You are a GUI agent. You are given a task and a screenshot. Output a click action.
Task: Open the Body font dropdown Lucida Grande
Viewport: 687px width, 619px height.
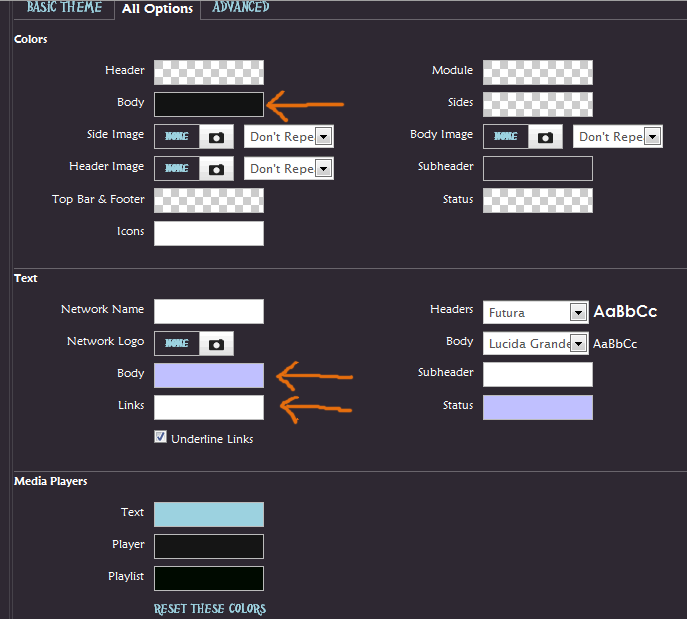click(x=535, y=343)
